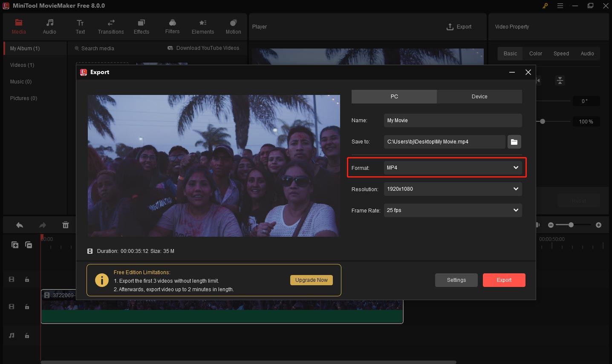Click the horizontal timeline scrollbar

248,362
